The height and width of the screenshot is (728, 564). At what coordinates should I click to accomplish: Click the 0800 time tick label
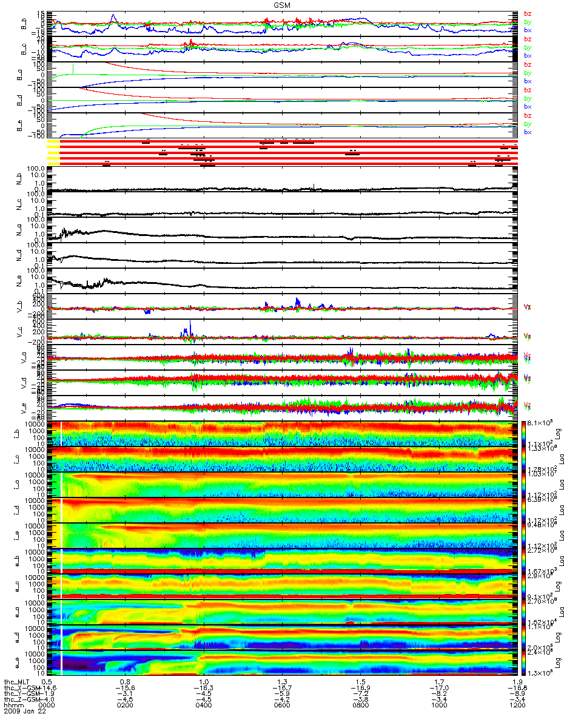point(360,706)
